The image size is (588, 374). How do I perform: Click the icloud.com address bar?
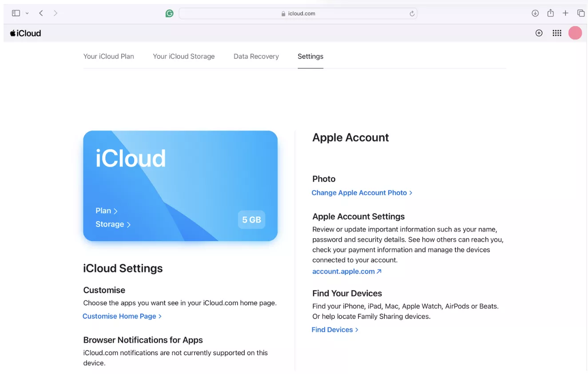coord(298,13)
